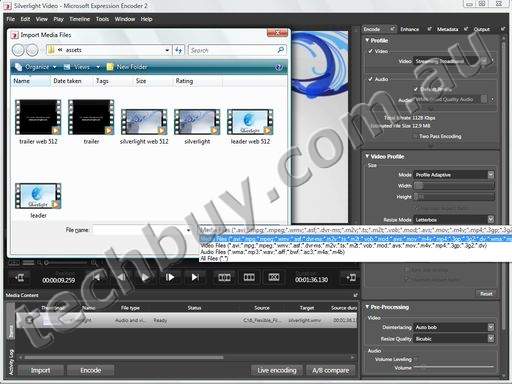Collapse the Video Profile section
Screen dimensions: 512x384
367,156
